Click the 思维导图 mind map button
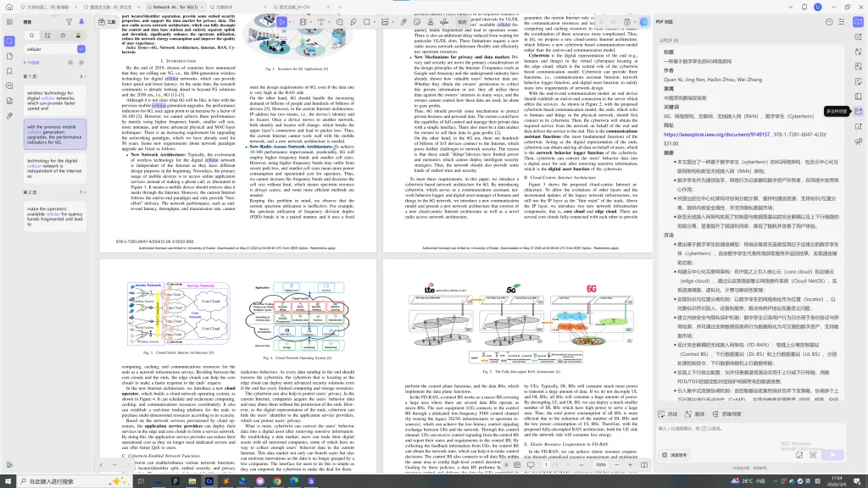Viewport: 868px width, 488px height. 730,413
